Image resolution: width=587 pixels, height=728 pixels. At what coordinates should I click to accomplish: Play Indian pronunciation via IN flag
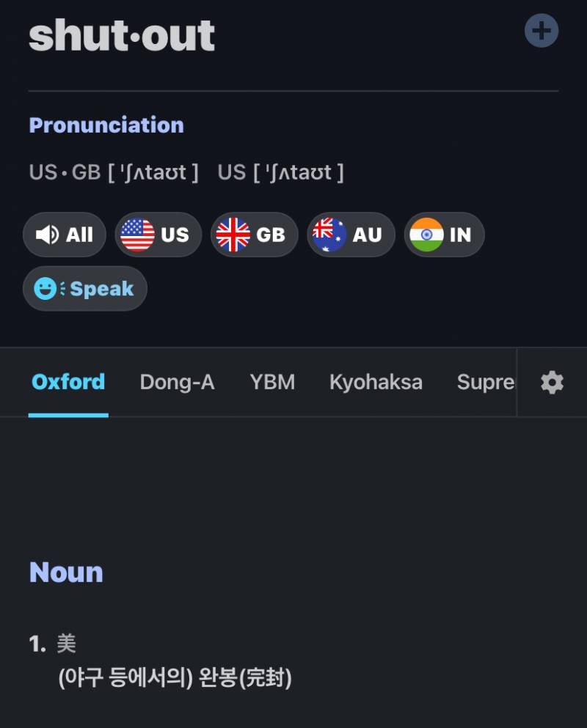tap(445, 235)
